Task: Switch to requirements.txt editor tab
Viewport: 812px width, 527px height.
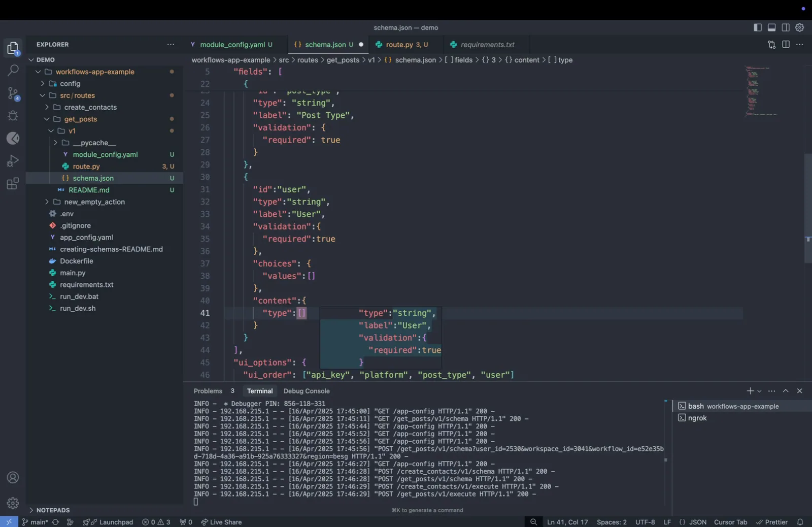Action: click(x=487, y=45)
